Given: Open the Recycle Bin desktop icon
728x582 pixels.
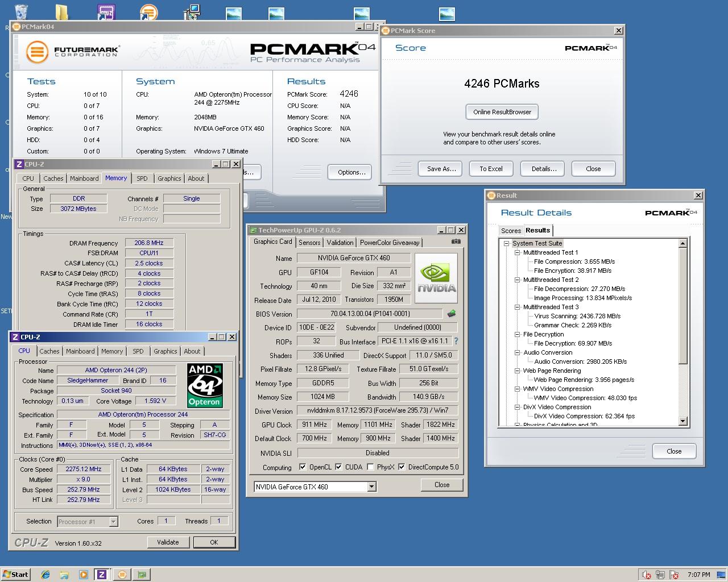Looking at the screenshot, I should tap(20, 11).
